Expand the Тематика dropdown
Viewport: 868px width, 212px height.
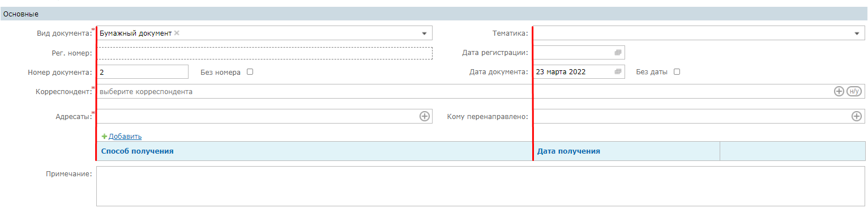pyautogui.click(x=857, y=33)
